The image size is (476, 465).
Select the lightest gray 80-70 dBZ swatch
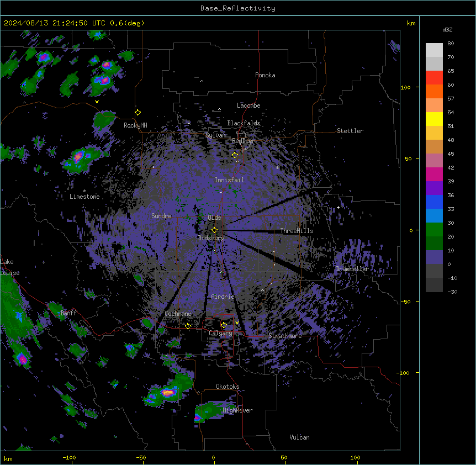(434, 50)
